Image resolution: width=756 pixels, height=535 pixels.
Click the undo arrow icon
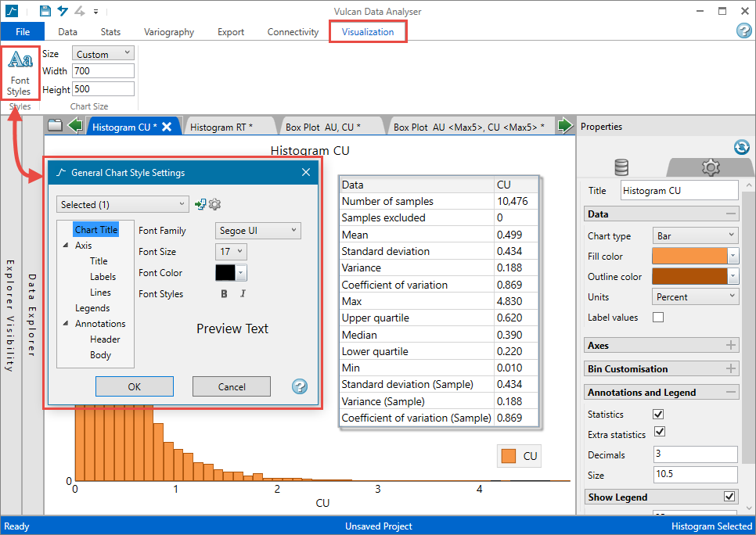(63, 11)
